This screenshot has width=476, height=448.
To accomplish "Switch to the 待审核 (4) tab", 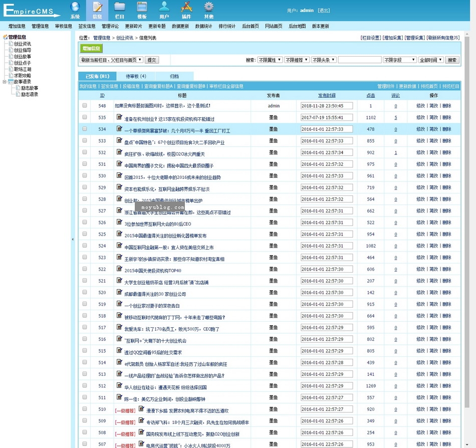I will click(136, 76).
